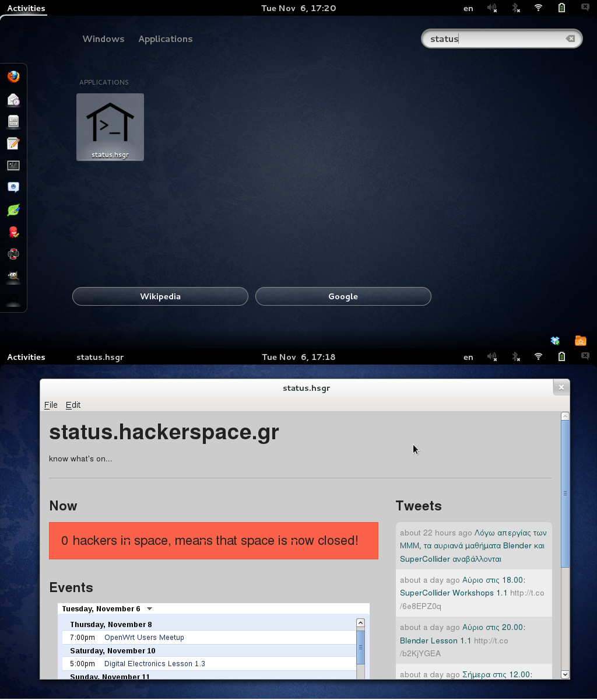Launch Firefox from the dock
The image size is (597, 700).
[13, 77]
